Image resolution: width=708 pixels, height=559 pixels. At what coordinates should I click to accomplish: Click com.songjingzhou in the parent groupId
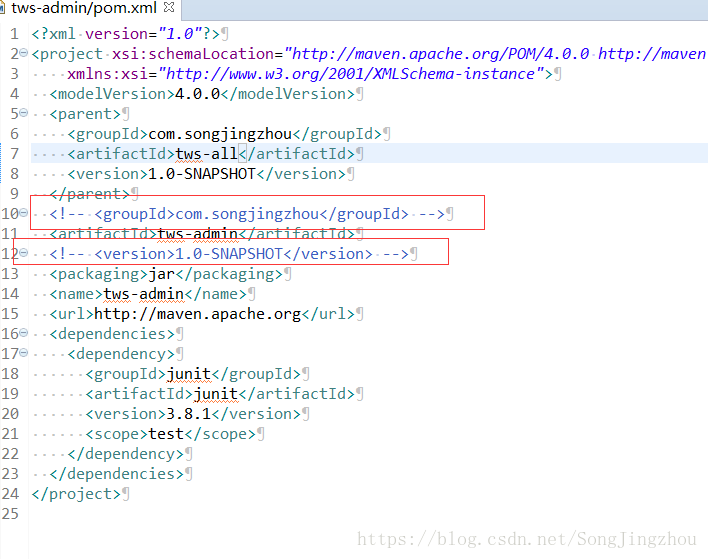220,134
